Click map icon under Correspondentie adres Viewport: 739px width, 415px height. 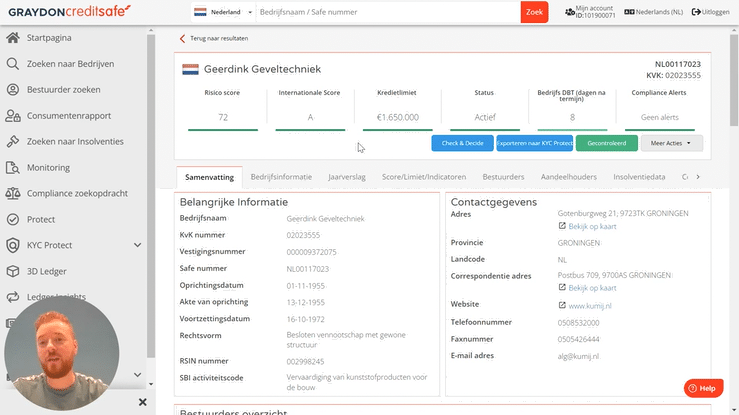(x=562, y=287)
